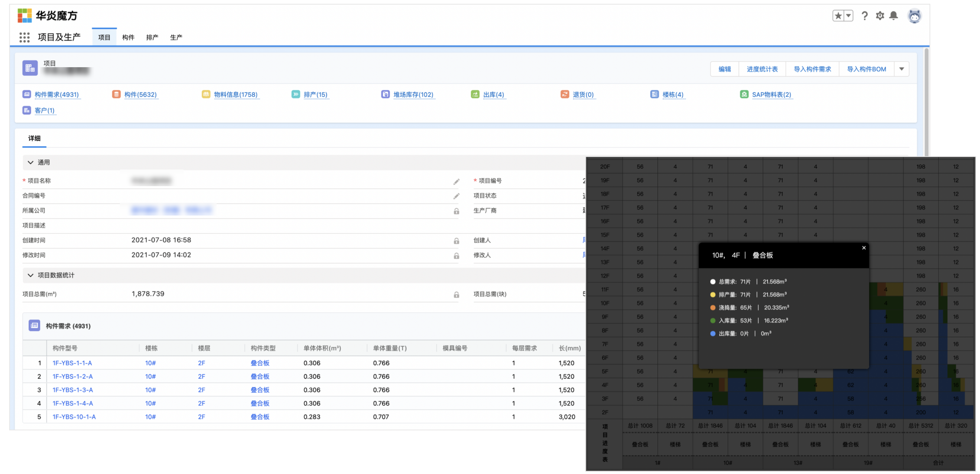Open the 堆场库存(102) related link
Screen dimensions: 980x474
413,94
